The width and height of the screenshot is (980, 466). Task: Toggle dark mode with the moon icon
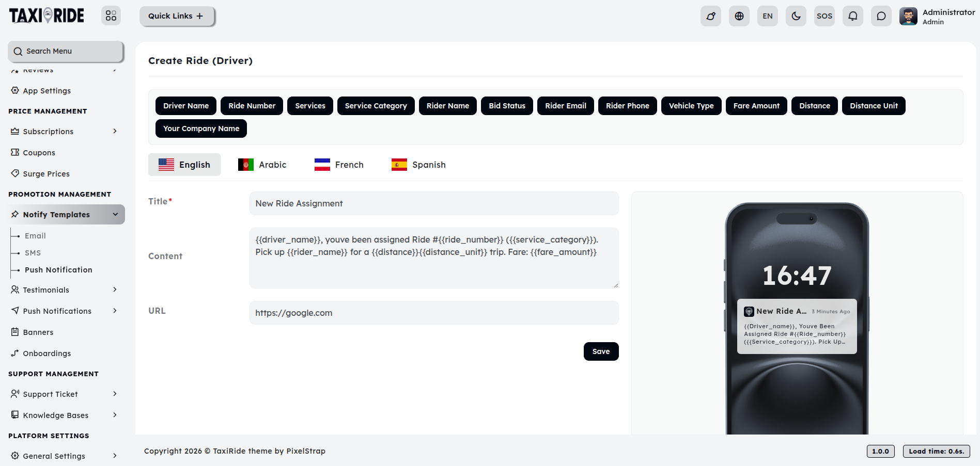click(796, 16)
